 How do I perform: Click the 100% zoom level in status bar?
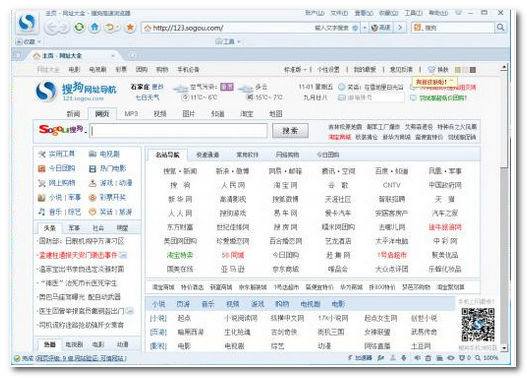[491, 358]
